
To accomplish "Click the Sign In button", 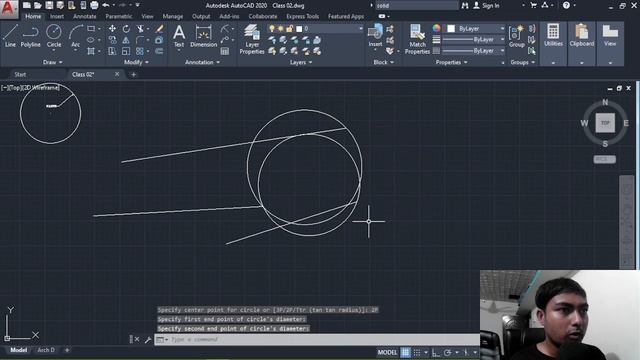I will [487, 5].
